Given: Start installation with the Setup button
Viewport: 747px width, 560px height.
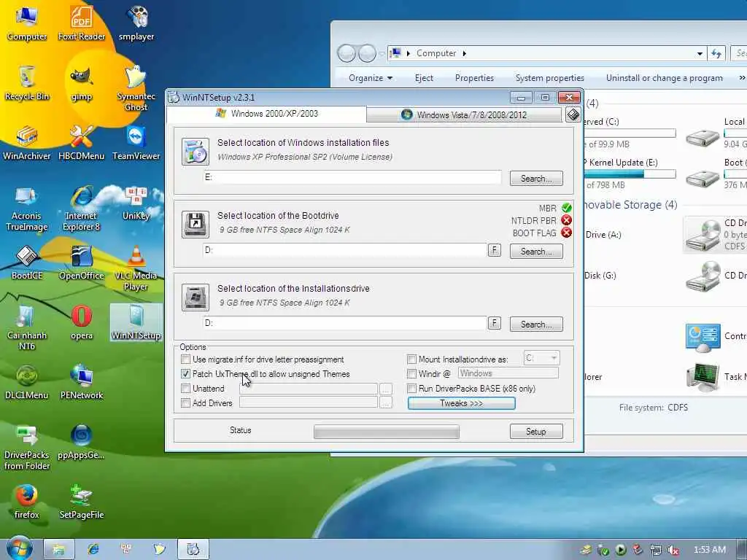Looking at the screenshot, I should point(536,432).
